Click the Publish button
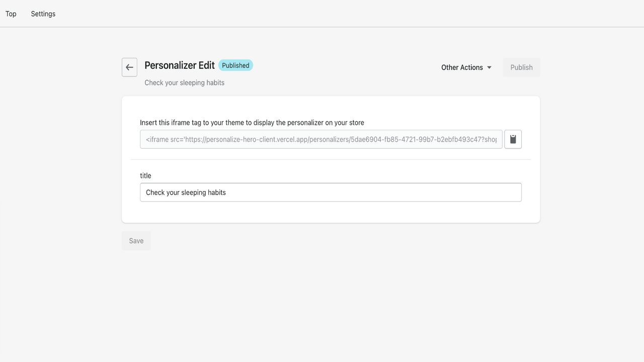The width and height of the screenshot is (644, 362). pos(521,67)
